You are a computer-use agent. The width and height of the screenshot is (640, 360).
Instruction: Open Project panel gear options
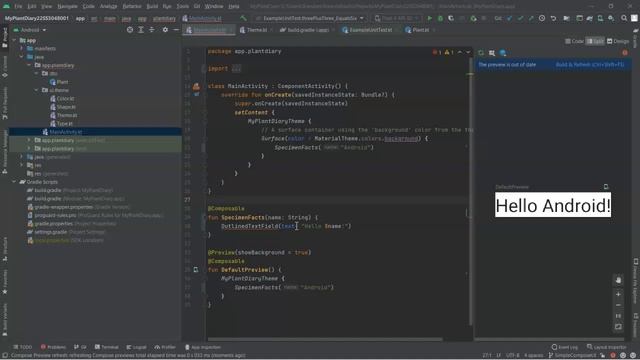165,30
